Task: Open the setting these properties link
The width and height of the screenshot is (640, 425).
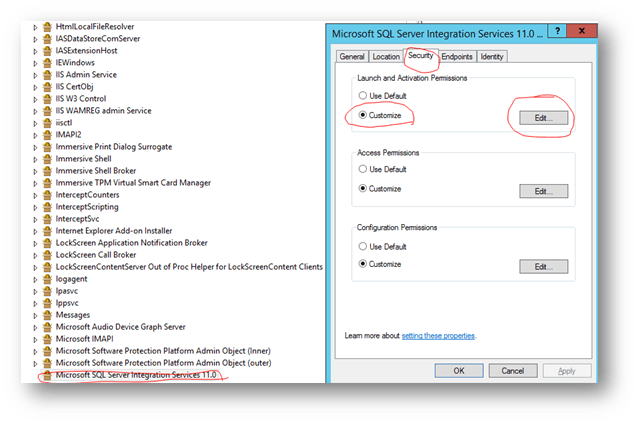Action: click(x=438, y=336)
